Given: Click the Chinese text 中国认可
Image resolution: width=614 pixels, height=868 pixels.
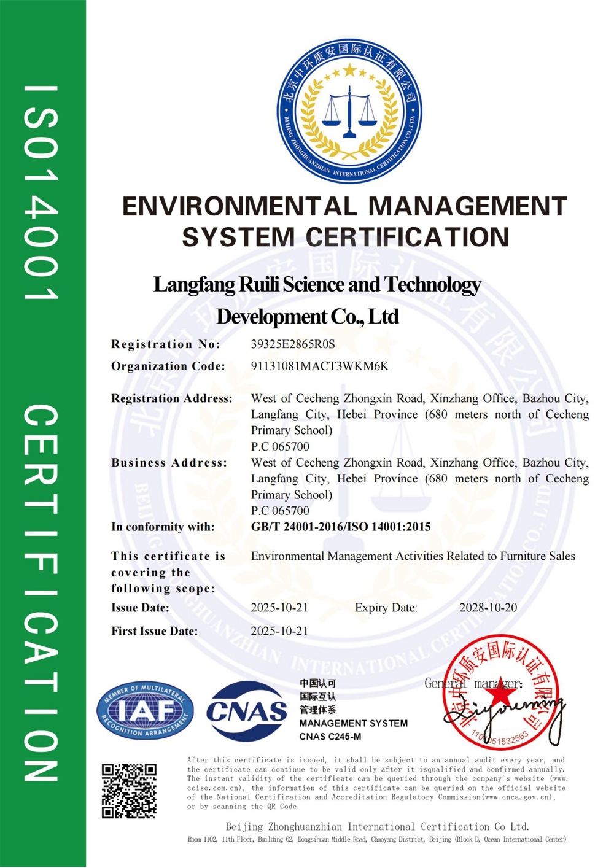Looking at the screenshot, I should [318, 683].
